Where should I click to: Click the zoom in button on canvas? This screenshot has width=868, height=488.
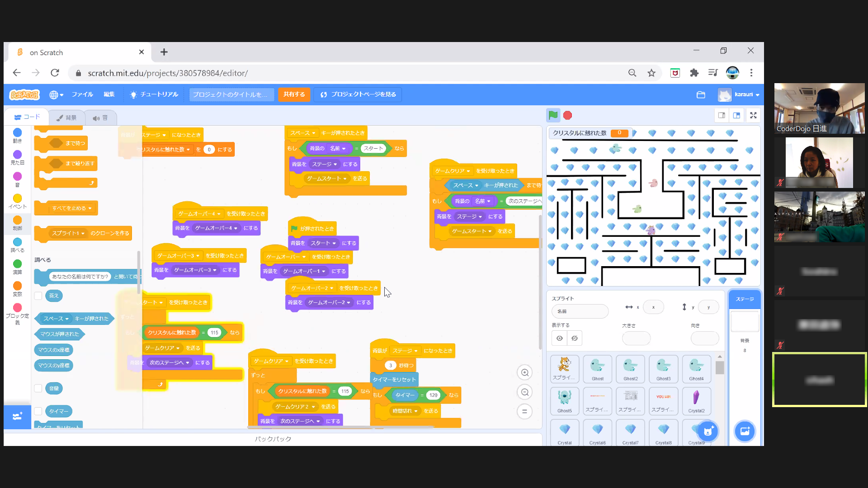[x=524, y=372]
